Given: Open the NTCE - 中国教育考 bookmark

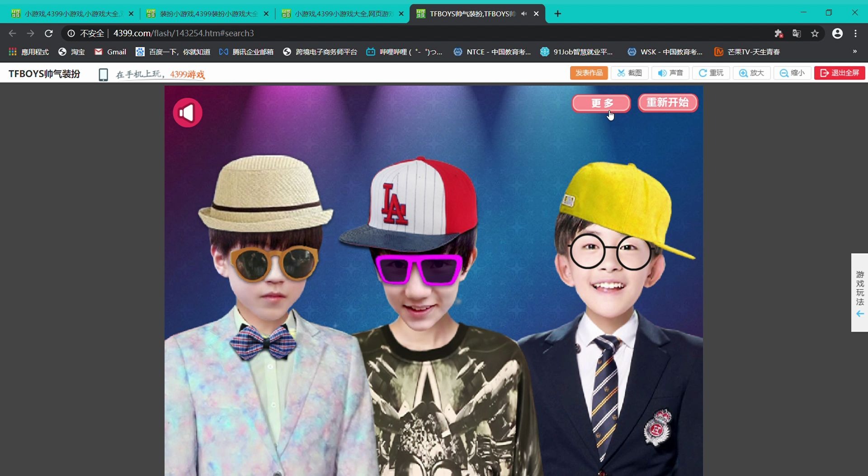Looking at the screenshot, I should point(492,52).
